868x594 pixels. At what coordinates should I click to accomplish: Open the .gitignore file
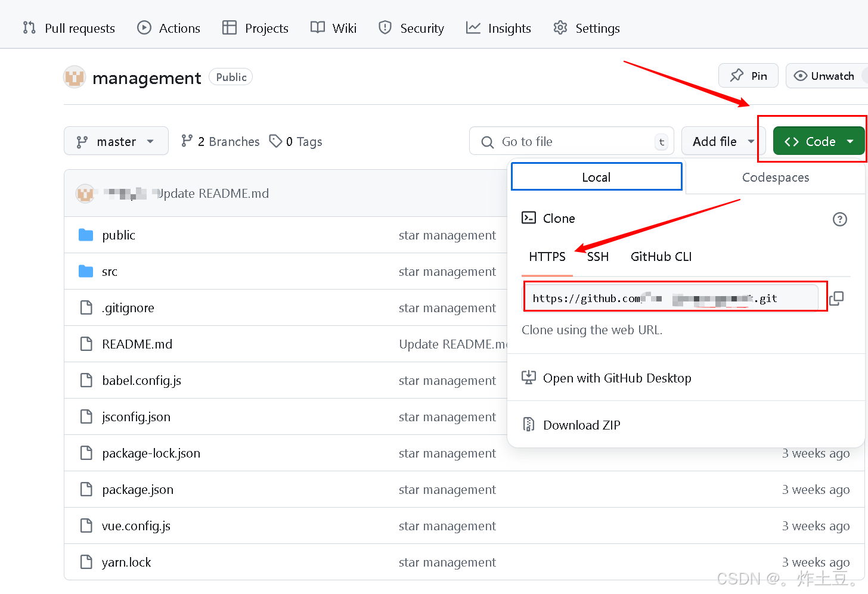point(128,308)
